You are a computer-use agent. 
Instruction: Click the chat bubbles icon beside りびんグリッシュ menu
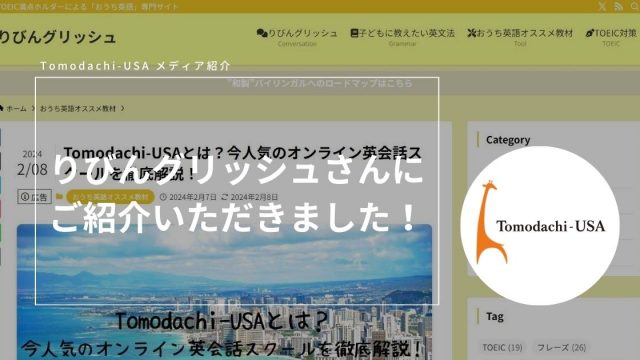click(262, 33)
